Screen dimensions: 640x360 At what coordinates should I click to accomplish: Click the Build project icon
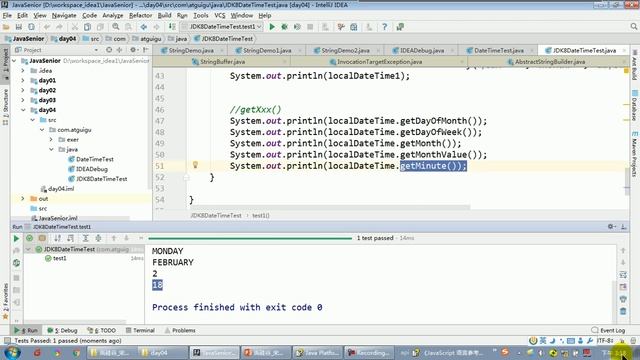(x=172, y=27)
